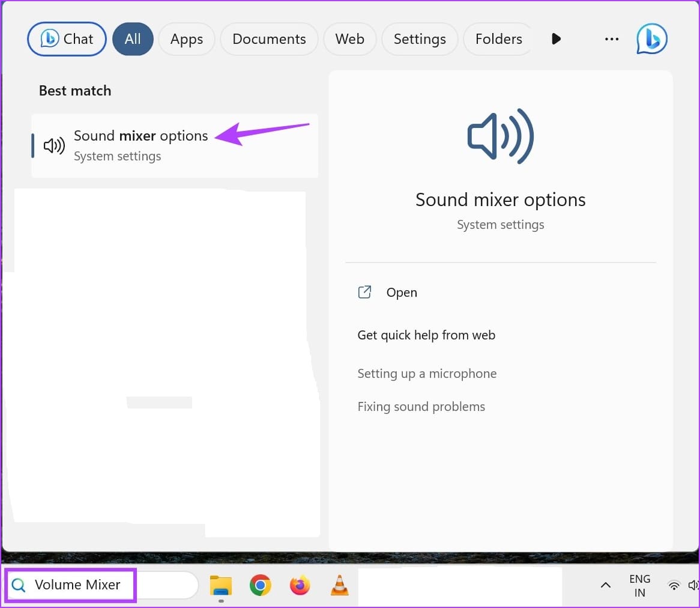Click the speaker icon beside Sound mixer options
The image size is (700, 608).
[54, 145]
